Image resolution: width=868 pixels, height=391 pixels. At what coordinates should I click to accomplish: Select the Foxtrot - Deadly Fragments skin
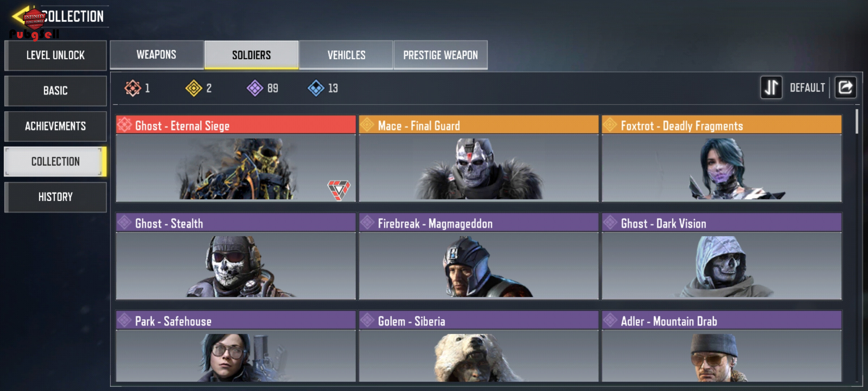(722, 158)
